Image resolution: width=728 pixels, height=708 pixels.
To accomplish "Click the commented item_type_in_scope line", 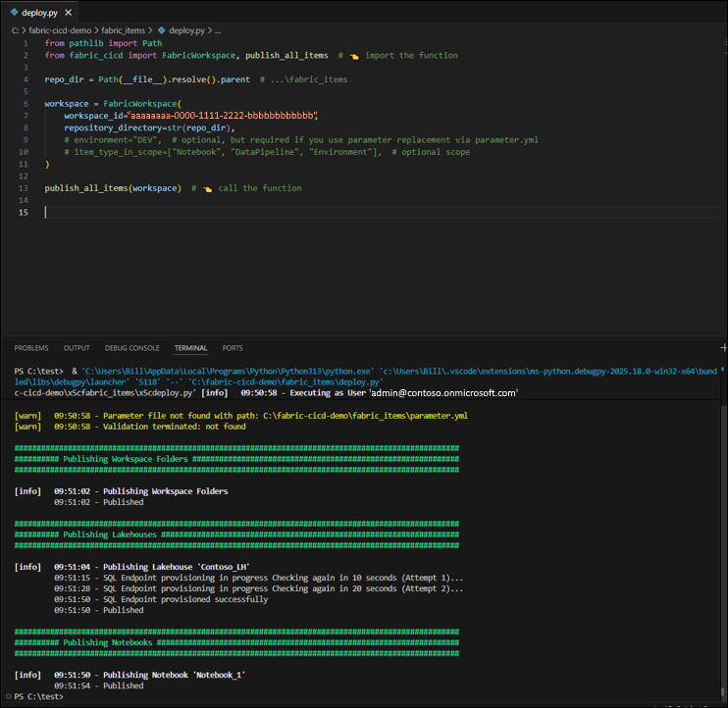I will [x=267, y=152].
